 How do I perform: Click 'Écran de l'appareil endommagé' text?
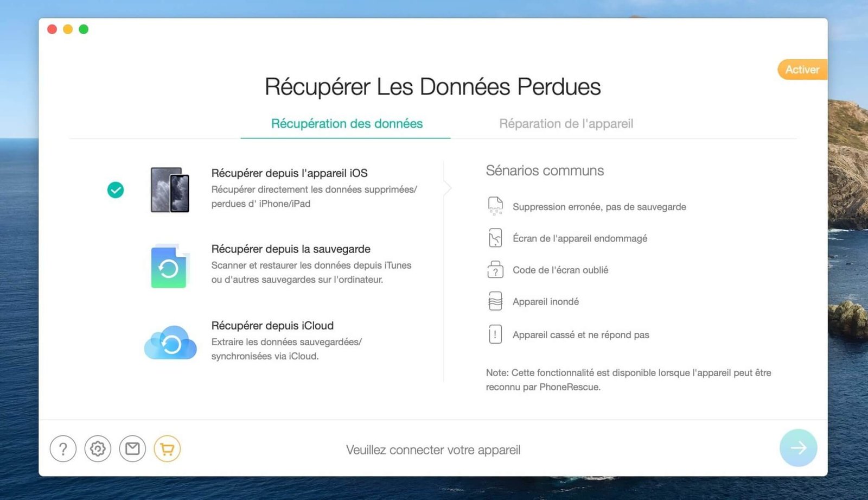(x=580, y=238)
